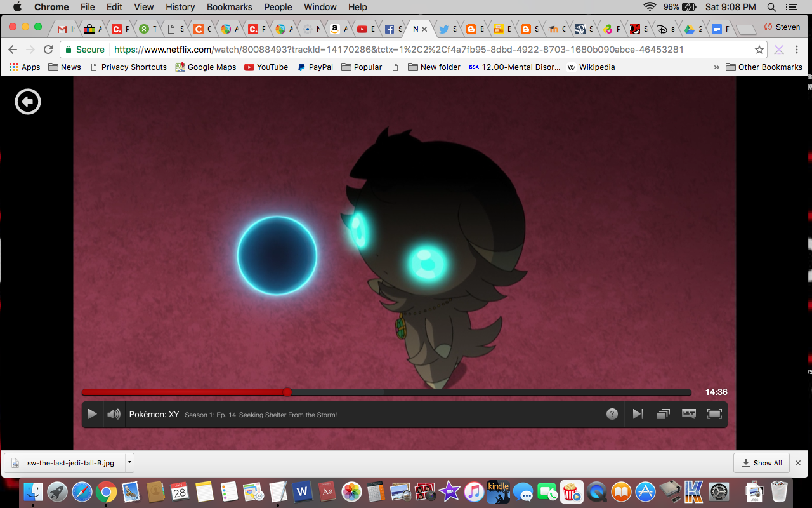Switch to the Gmail tab
812x508 pixels.
point(65,29)
